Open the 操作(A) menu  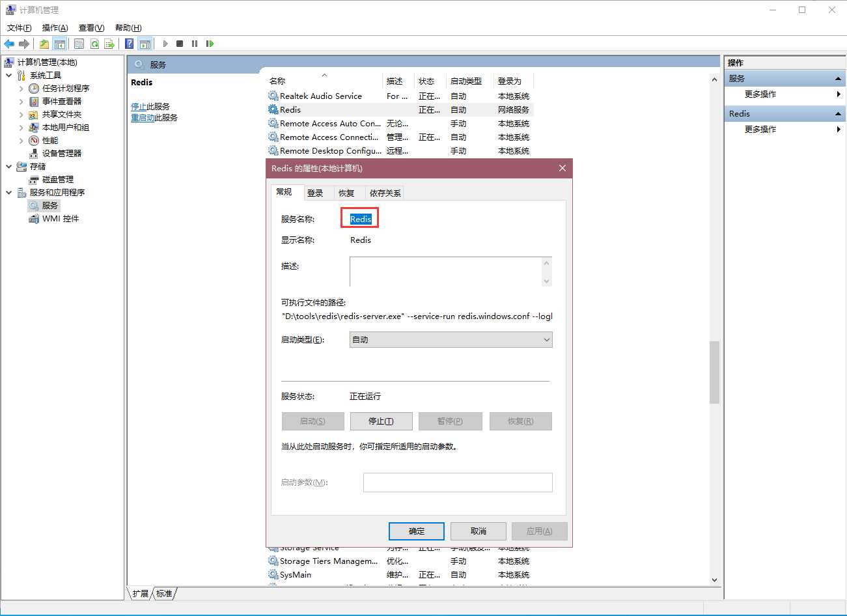[x=55, y=27]
